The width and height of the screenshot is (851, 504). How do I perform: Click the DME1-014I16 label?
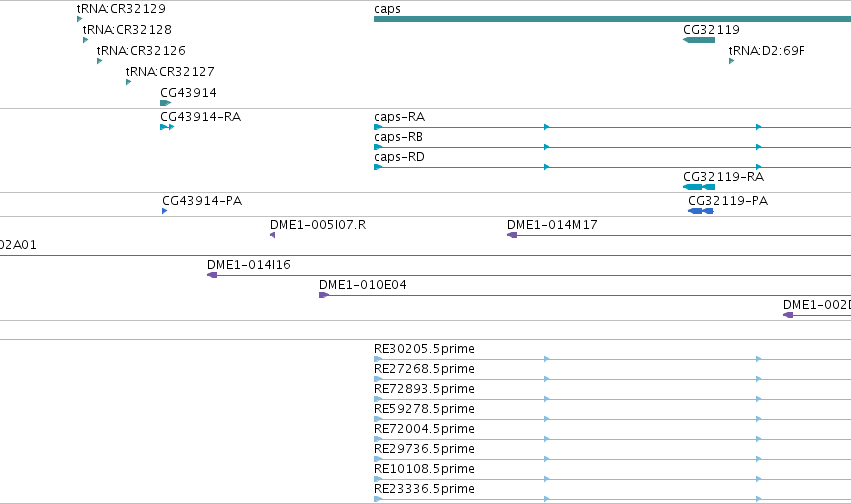coord(249,265)
